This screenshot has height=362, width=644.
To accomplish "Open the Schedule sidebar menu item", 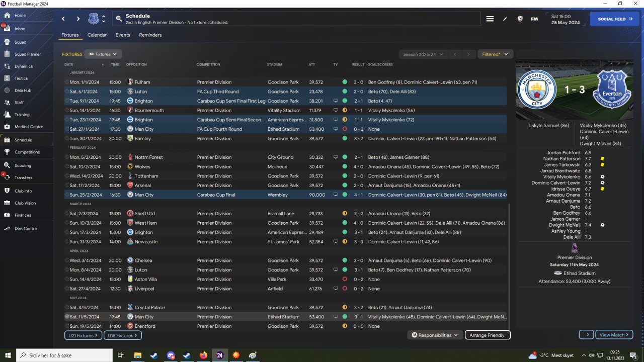I will click(x=27, y=140).
